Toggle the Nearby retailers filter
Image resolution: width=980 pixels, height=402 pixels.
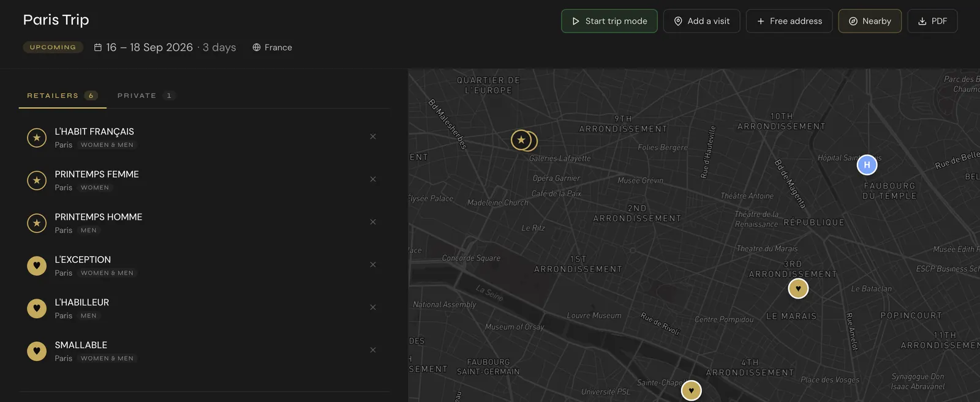coord(870,21)
